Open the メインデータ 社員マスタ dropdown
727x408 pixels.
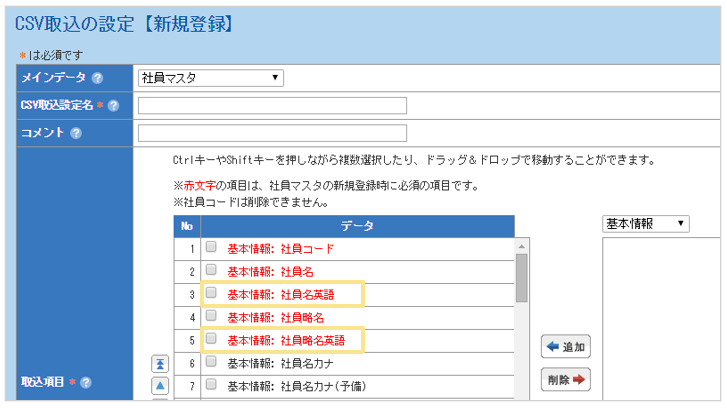(x=210, y=78)
